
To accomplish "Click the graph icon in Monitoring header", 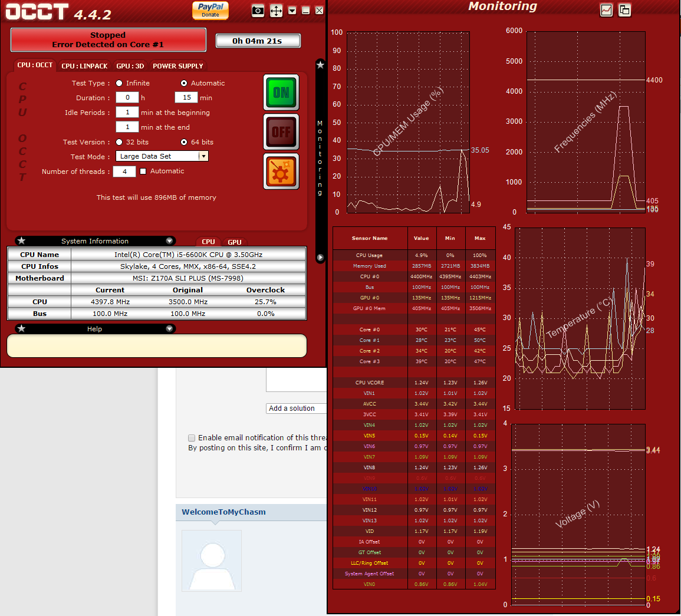I will click(606, 10).
